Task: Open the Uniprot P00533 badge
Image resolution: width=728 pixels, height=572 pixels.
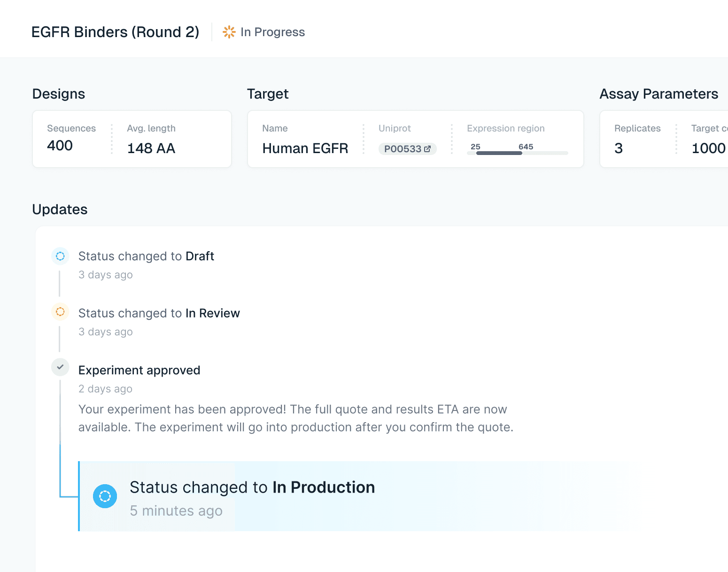Action: pos(407,149)
